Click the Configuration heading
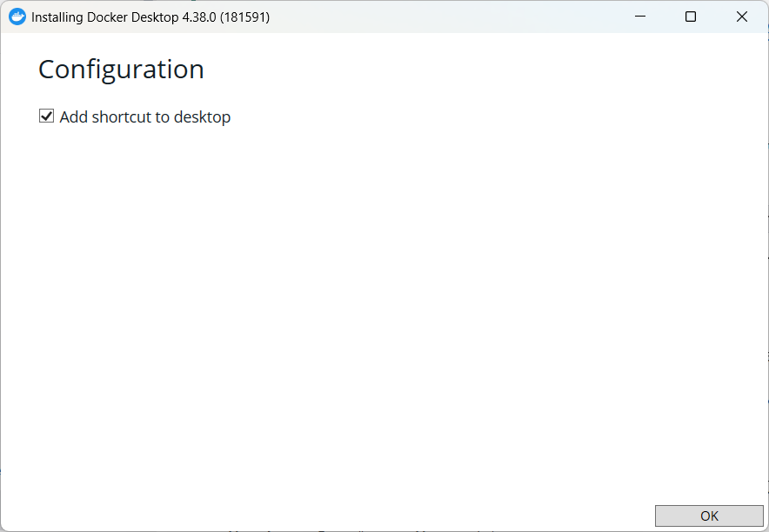Screen dimensions: 769x532 pos(121,70)
